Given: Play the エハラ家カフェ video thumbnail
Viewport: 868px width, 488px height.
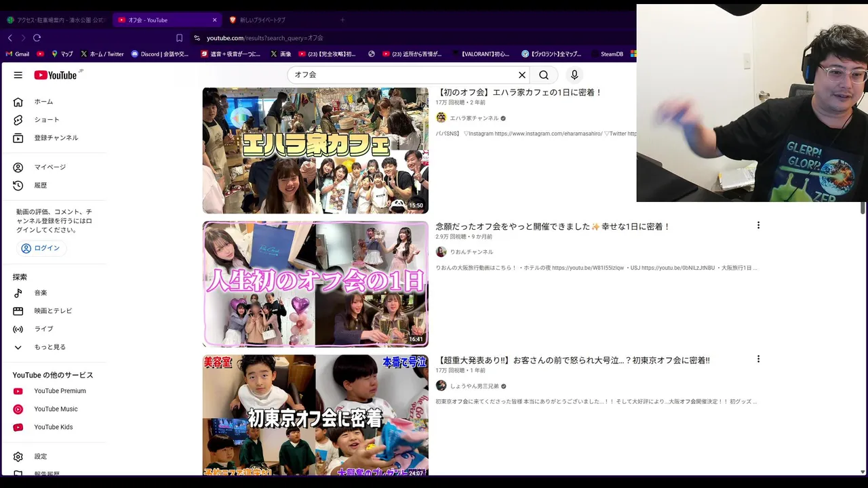Looking at the screenshot, I should [x=315, y=150].
